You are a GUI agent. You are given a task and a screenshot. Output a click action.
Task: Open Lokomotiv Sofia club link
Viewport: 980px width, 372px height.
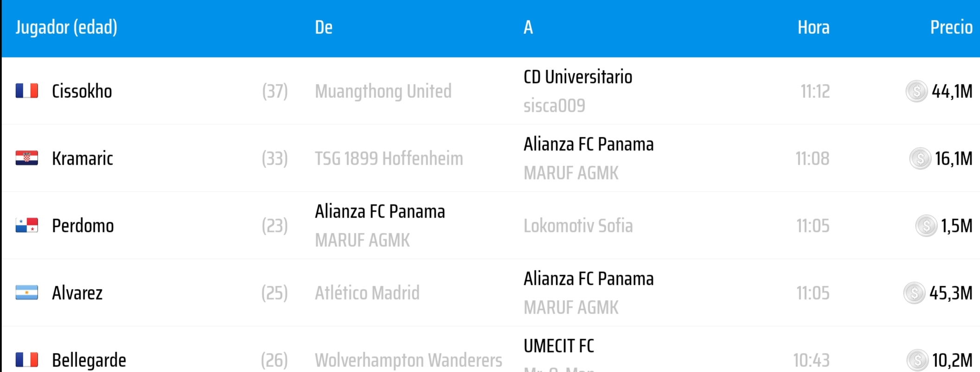point(578,226)
